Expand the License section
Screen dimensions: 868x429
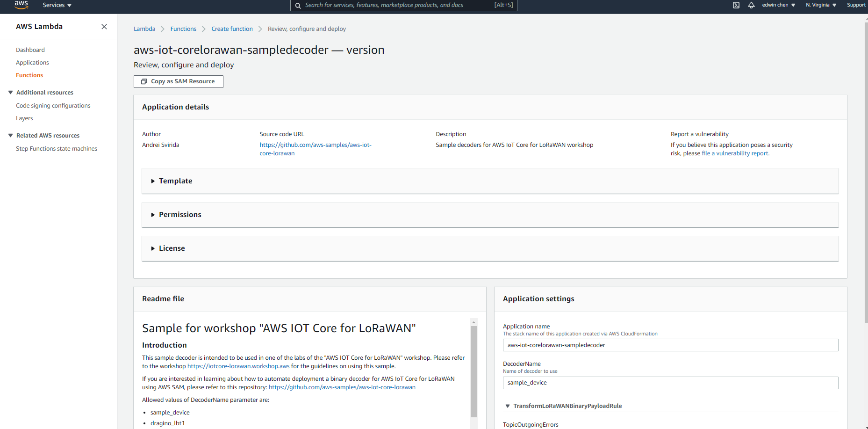[x=490, y=248]
